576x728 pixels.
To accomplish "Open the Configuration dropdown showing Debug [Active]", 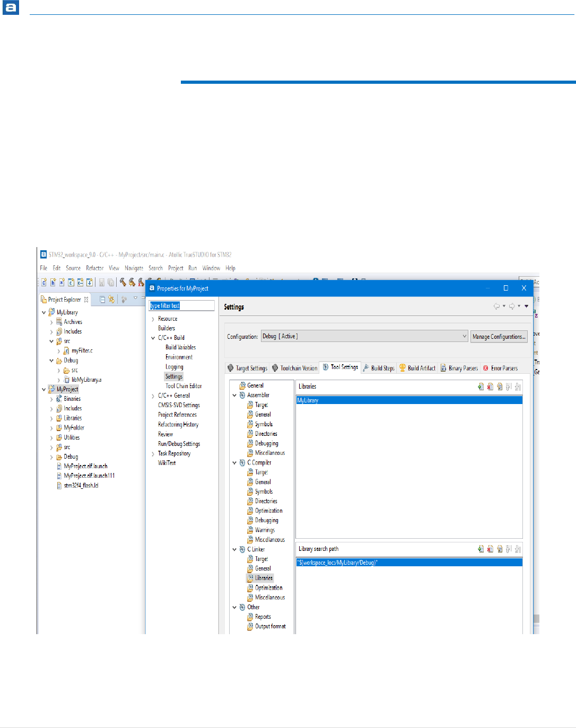I will 364,336.
